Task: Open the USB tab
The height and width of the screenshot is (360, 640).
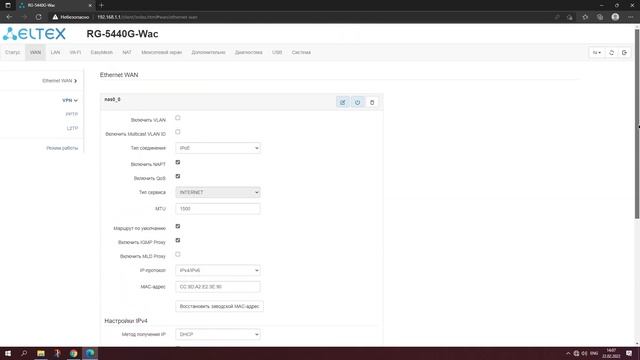Action: click(277, 52)
